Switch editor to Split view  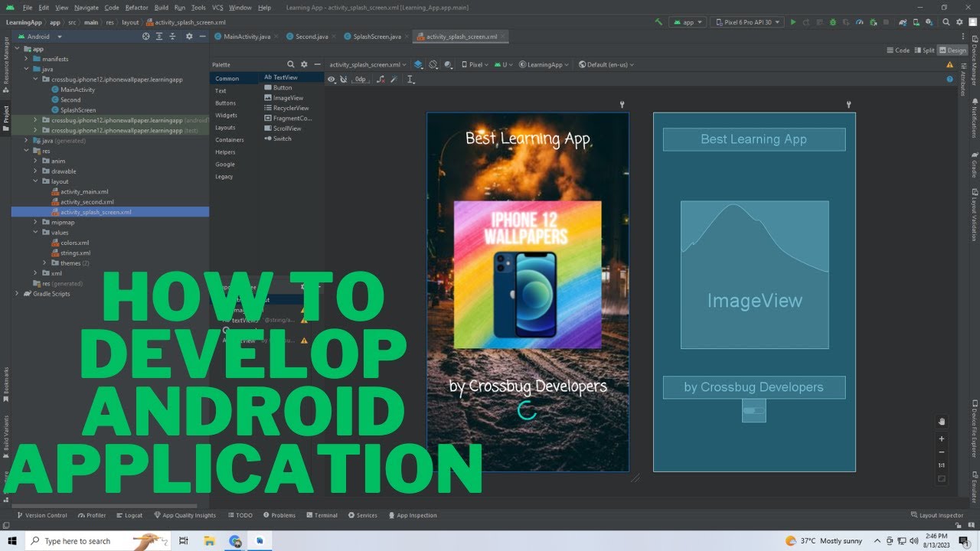pos(924,51)
